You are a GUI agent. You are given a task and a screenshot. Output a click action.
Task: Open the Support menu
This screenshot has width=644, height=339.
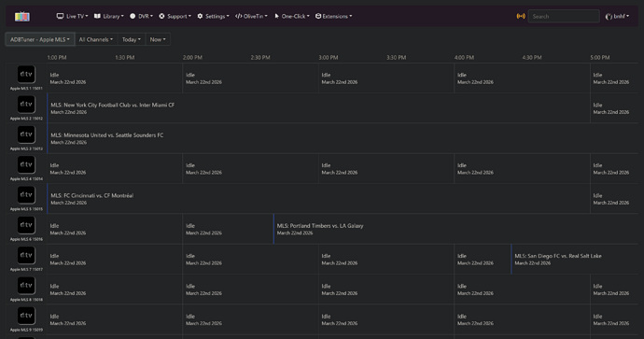pyautogui.click(x=175, y=16)
